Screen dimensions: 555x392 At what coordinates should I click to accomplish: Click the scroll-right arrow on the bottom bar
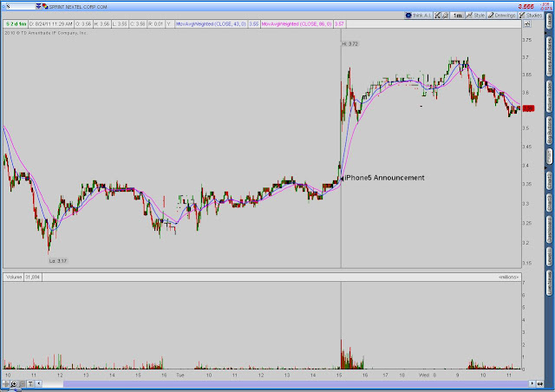[532, 383]
